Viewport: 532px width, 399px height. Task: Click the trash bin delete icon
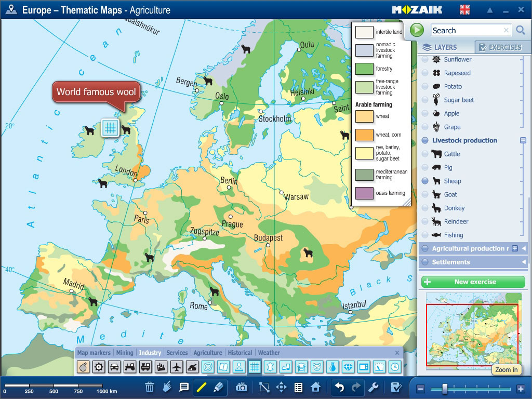click(x=150, y=387)
